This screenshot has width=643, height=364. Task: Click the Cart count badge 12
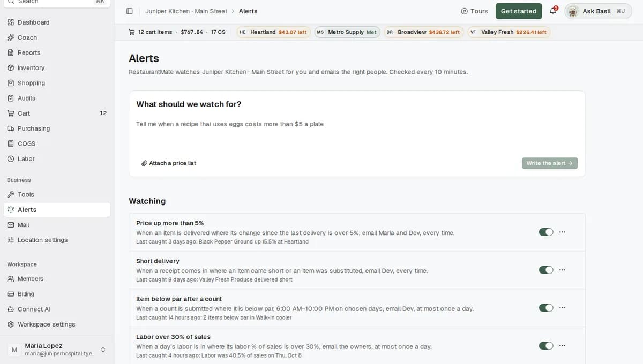pos(103,113)
